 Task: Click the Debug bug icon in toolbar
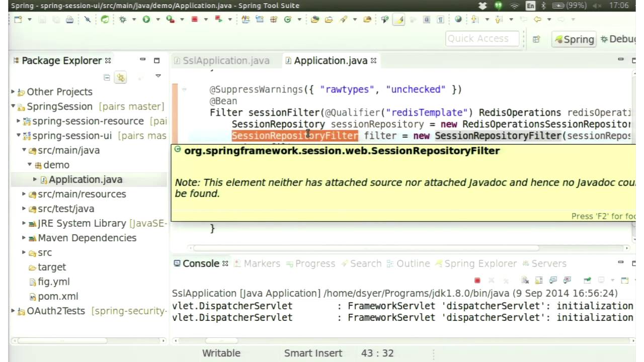click(x=122, y=20)
